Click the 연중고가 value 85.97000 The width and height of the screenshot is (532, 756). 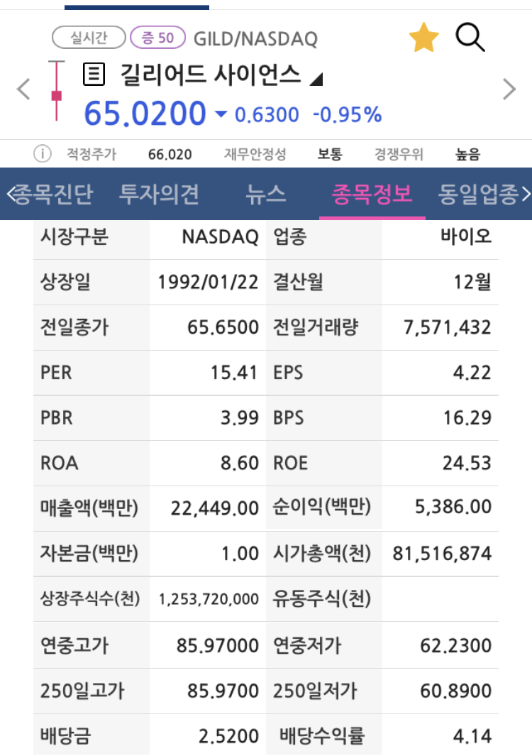tap(217, 645)
